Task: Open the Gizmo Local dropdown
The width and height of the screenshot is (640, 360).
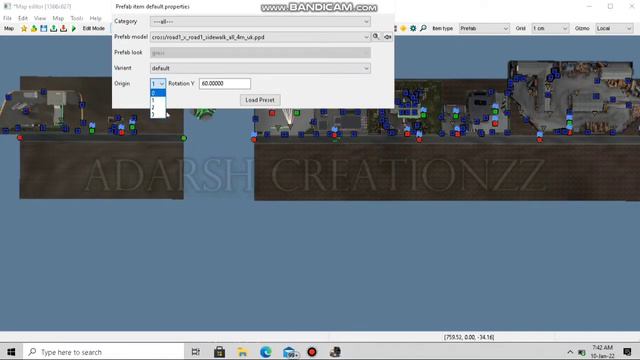Action: tap(614, 28)
